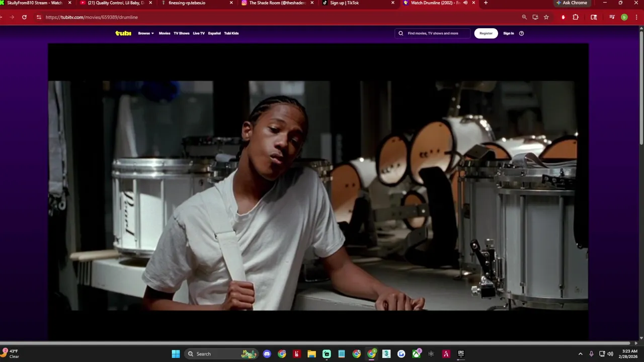
Task: Click the Sign In link
Action: click(509, 33)
